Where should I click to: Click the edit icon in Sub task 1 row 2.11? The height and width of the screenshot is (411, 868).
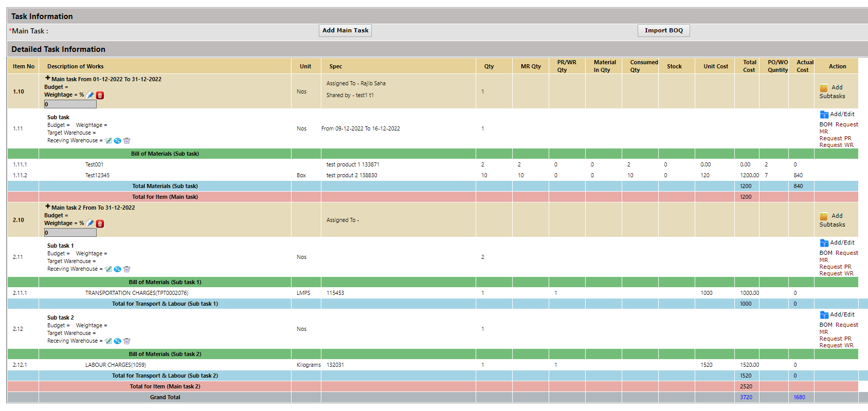(109, 269)
